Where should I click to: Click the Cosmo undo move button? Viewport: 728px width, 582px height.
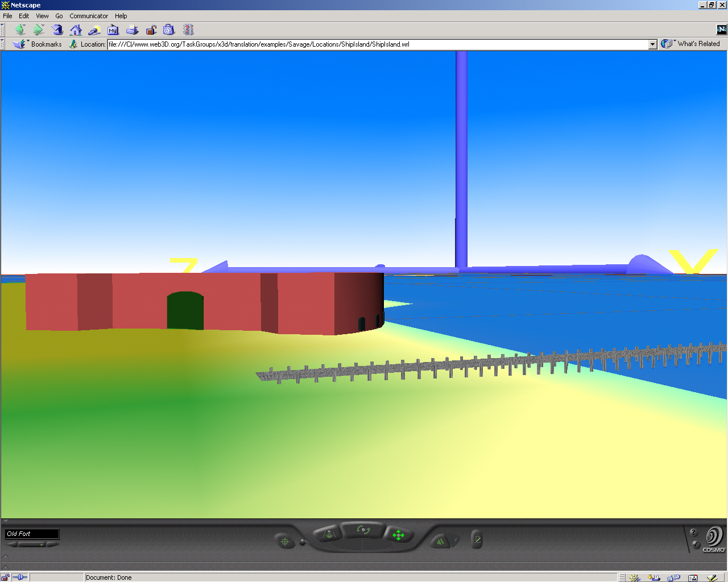(439, 541)
